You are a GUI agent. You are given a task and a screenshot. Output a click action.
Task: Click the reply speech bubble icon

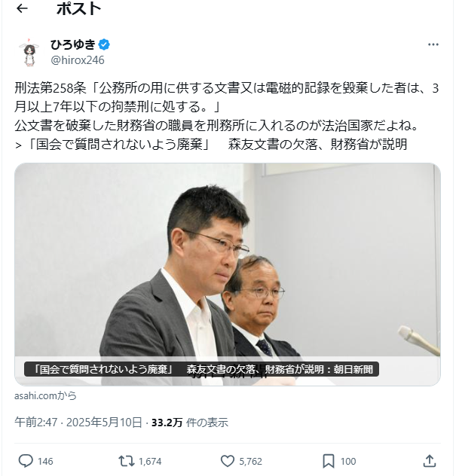[26, 461]
